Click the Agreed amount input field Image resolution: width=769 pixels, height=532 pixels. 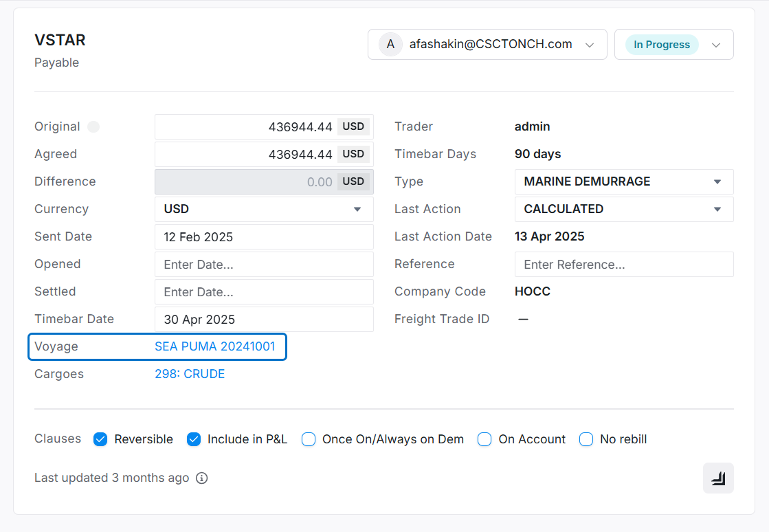[247, 155]
